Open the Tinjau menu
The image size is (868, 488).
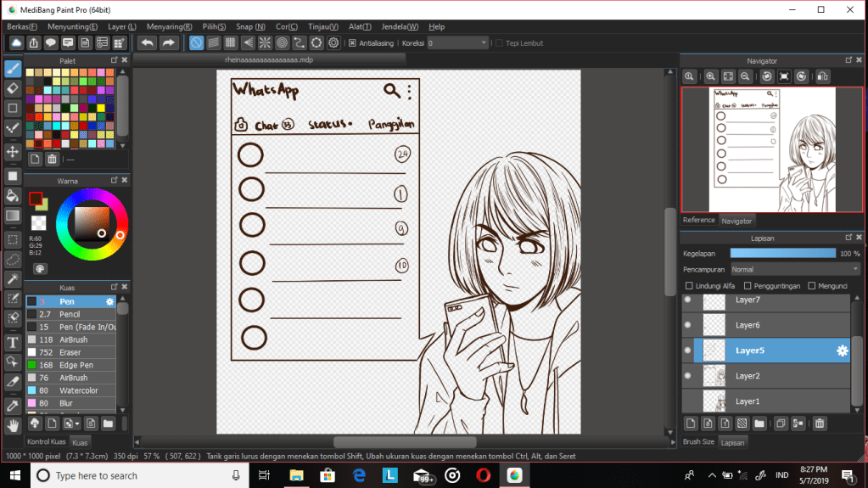click(x=324, y=27)
